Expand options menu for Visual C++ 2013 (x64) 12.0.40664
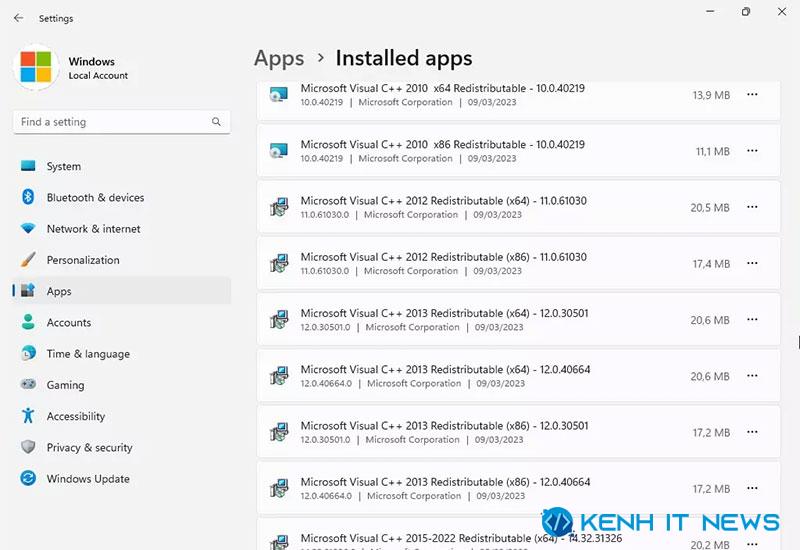 [x=752, y=376]
